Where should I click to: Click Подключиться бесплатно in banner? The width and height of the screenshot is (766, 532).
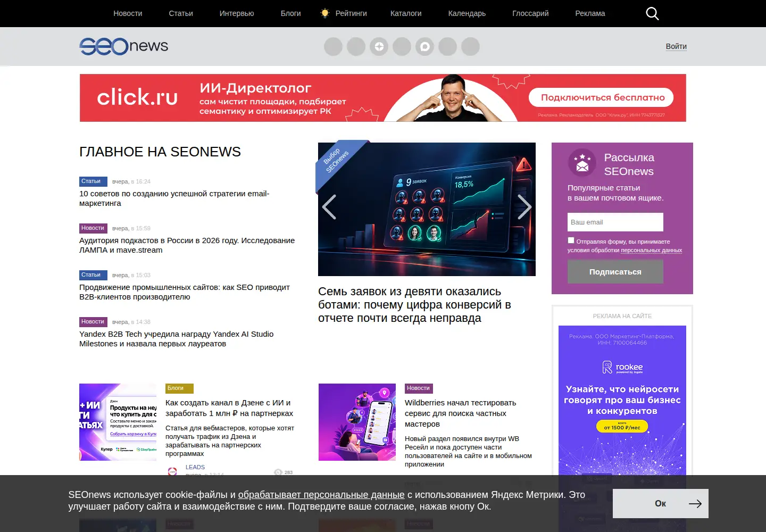pos(601,97)
